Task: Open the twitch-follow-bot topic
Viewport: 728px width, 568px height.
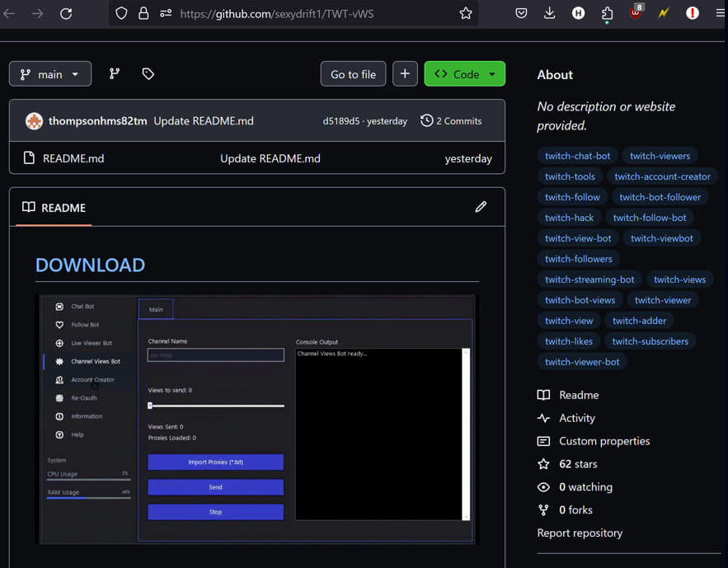Action: coord(650,218)
